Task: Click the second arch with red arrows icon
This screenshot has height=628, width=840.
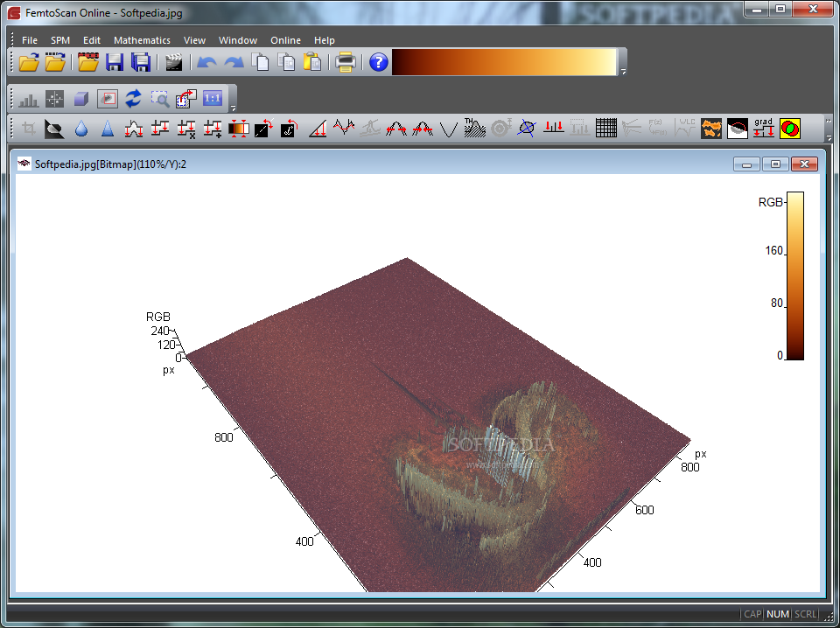Action: 422,129
